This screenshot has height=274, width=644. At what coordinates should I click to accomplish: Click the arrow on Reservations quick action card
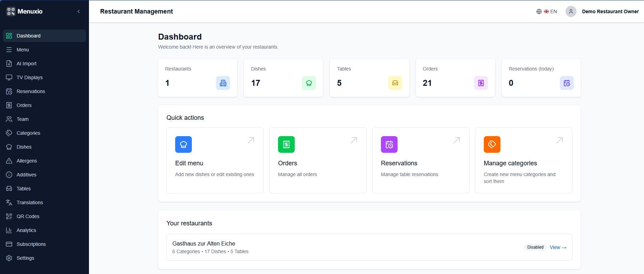coord(457,140)
